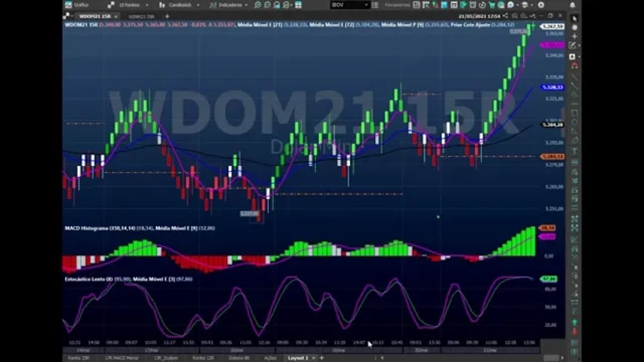Viewport: 644px width, 362px height.
Task: Click the Ferramentas menu
Action: pyautogui.click(x=397, y=5)
